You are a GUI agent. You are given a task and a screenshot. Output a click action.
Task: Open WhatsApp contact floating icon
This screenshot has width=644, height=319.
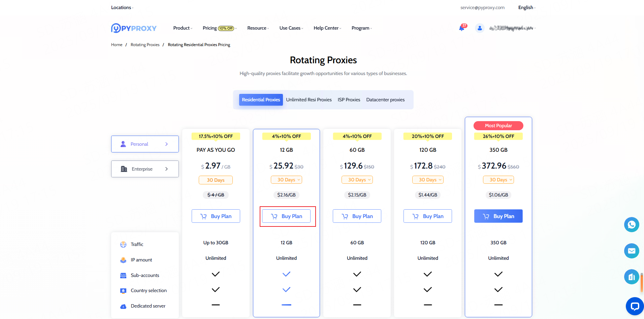point(631,225)
